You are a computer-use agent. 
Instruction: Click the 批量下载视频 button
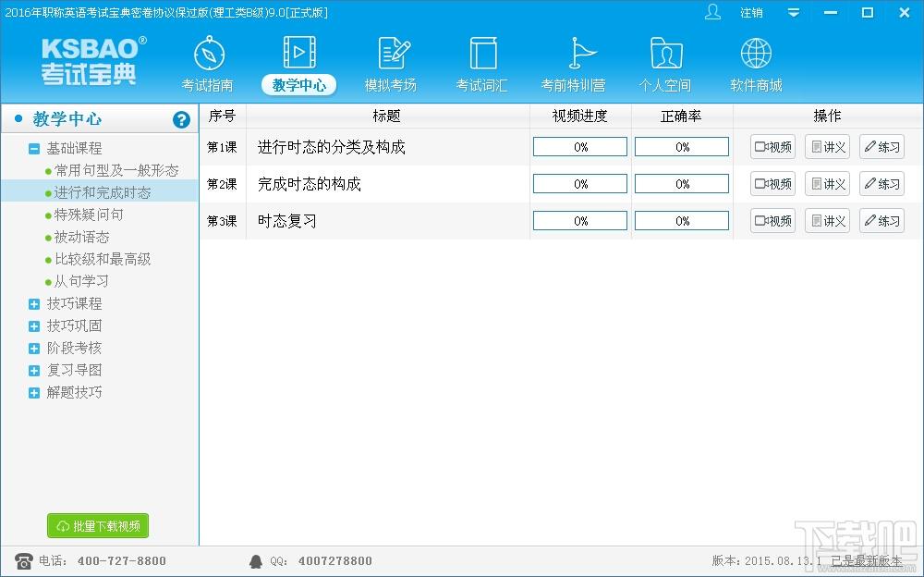click(x=98, y=526)
